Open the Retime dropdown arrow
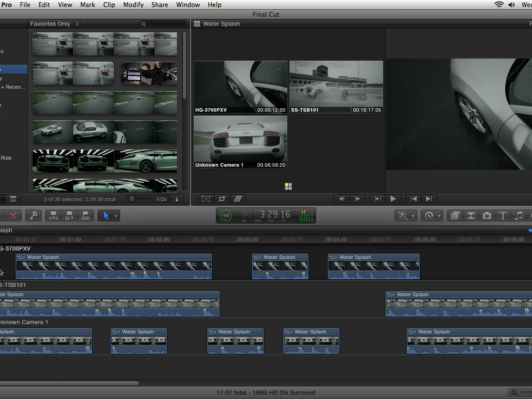The width and height of the screenshot is (532, 399). pyautogui.click(x=439, y=216)
